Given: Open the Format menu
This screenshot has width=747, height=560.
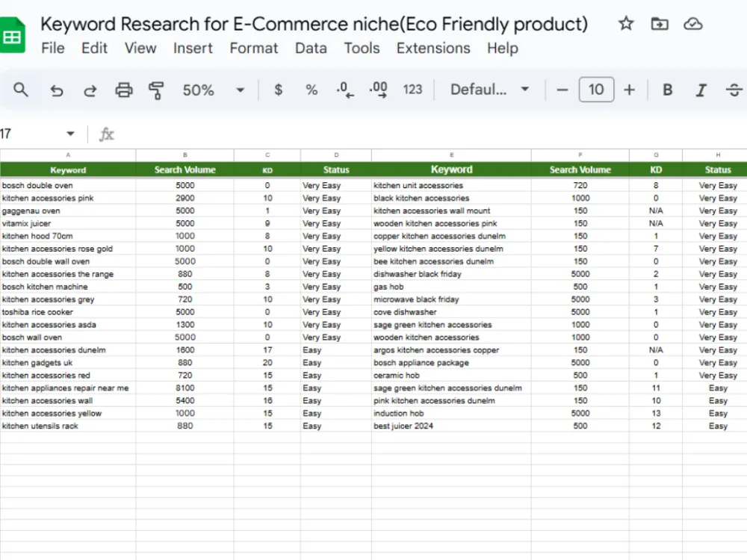Looking at the screenshot, I should click(254, 48).
